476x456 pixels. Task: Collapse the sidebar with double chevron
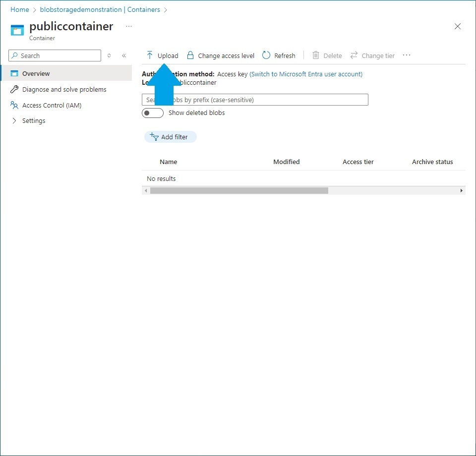pos(124,56)
